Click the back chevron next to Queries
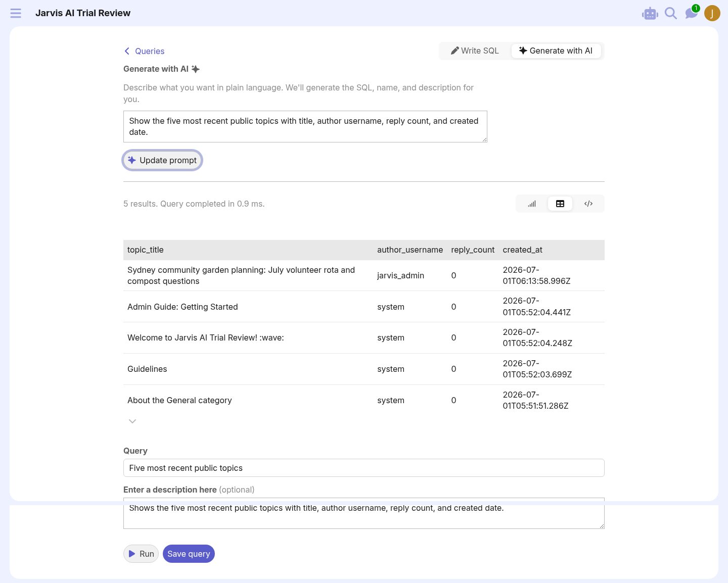Viewport: 728px width, 583px height. tap(127, 51)
